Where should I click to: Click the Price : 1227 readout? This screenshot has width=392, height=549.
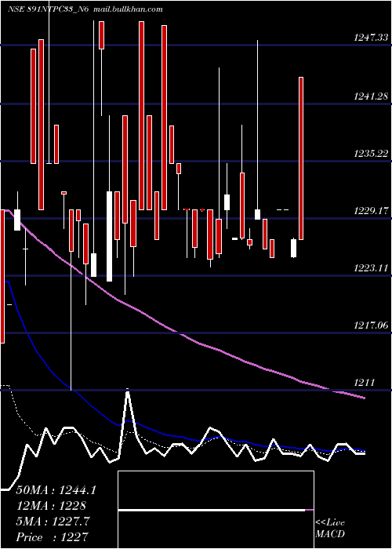coord(53,537)
